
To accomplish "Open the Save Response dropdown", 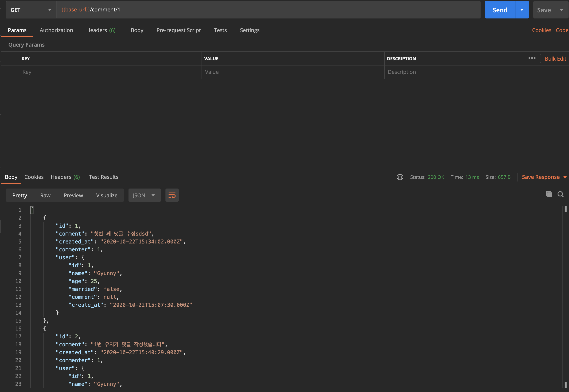I will coord(544,177).
